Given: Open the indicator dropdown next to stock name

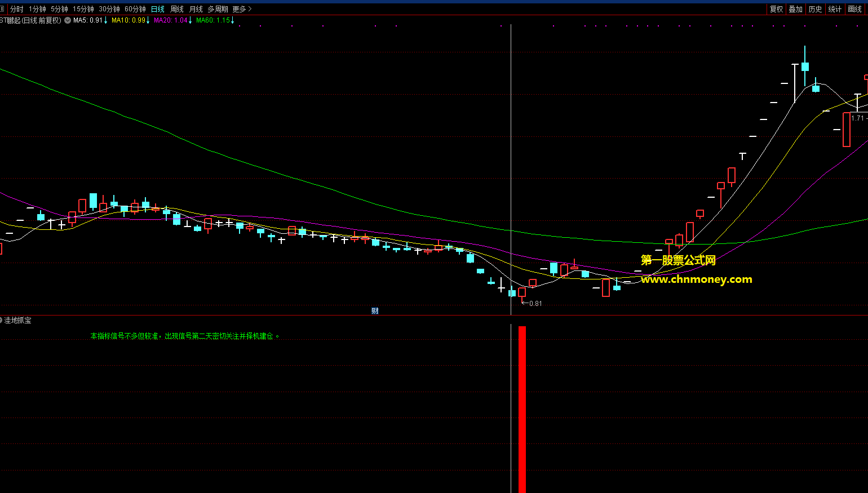Looking at the screenshot, I should pyautogui.click(x=68, y=20).
